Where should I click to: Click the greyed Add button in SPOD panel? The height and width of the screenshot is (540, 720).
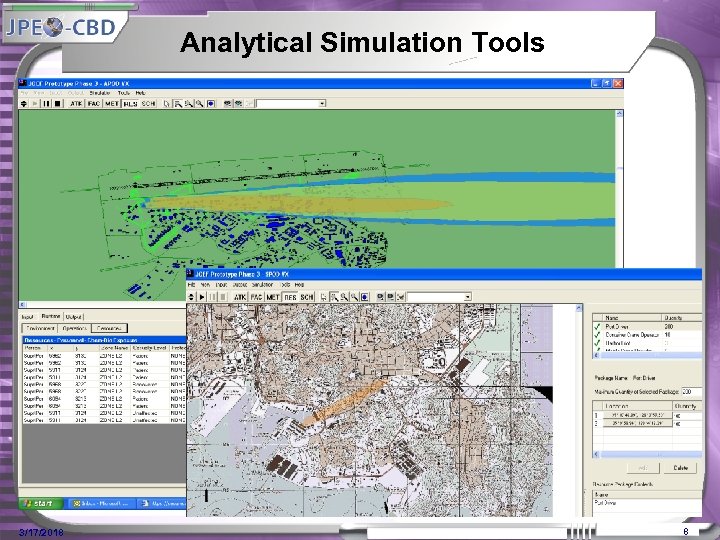click(x=643, y=468)
